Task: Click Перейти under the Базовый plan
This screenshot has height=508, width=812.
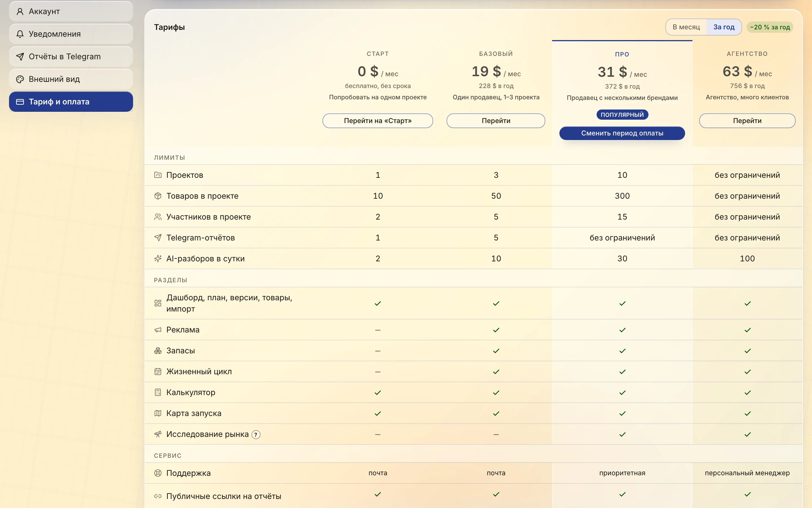Action: click(496, 121)
